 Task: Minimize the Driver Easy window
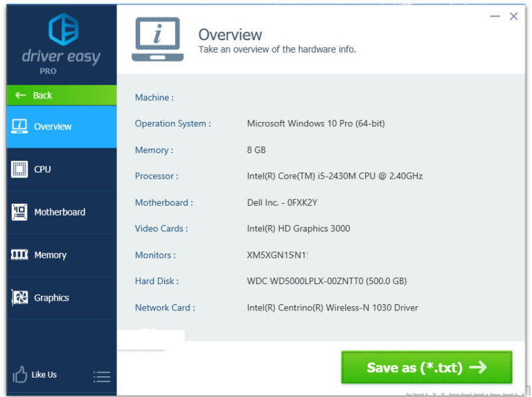495,16
